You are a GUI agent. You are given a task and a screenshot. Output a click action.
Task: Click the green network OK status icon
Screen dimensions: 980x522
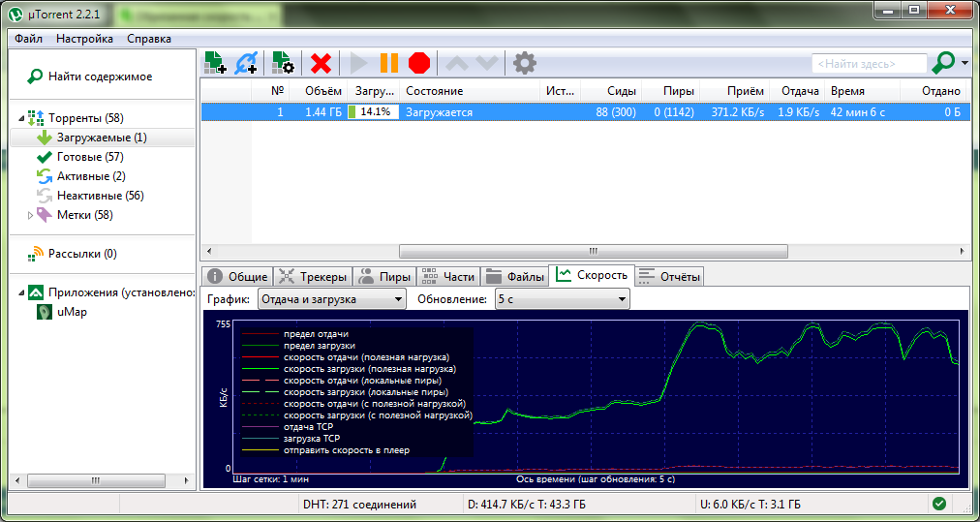(938, 504)
